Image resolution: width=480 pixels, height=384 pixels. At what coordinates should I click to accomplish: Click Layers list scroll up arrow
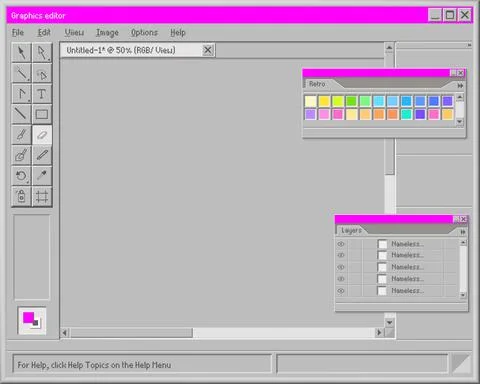pos(463,242)
